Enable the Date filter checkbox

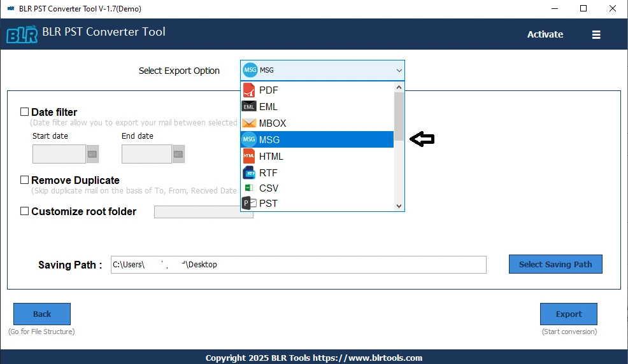point(25,112)
